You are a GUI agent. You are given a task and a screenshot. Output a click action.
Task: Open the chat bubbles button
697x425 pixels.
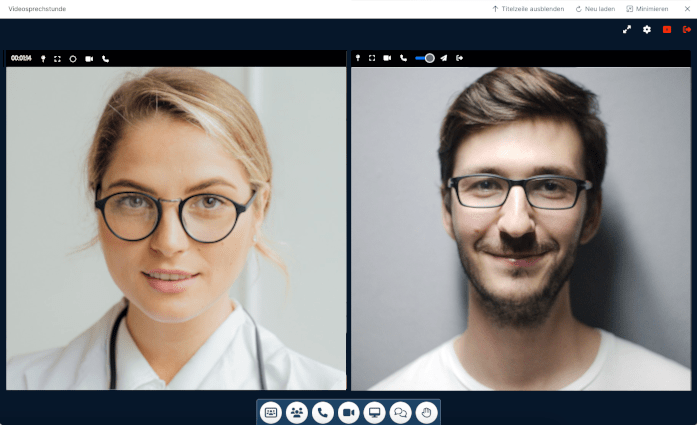[x=401, y=413]
